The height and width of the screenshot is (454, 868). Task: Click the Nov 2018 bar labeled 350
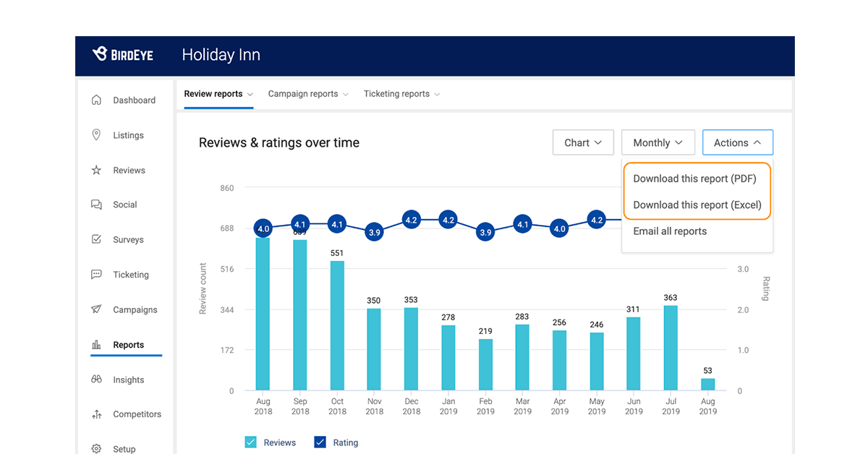click(374, 350)
